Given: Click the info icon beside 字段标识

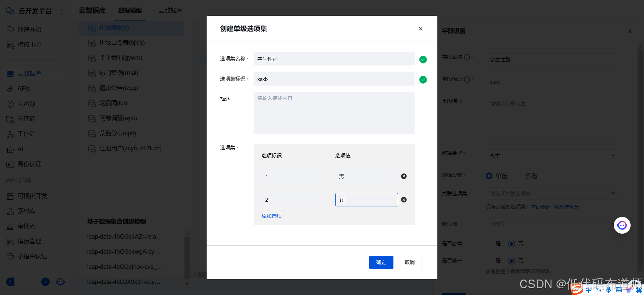Looking at the screenshot, I should [x=467, y=80].
